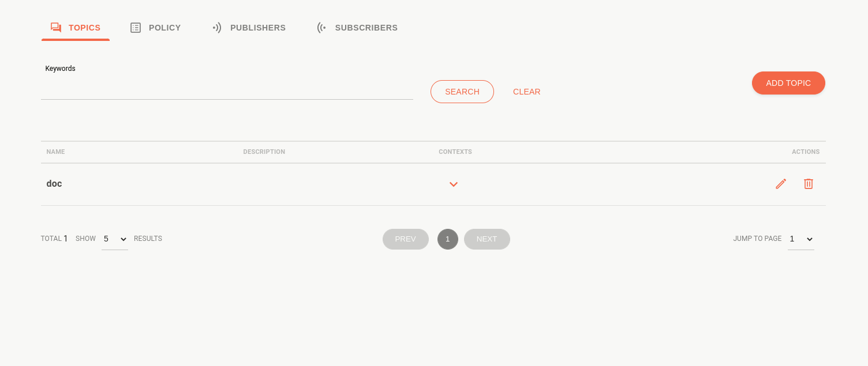The image size is (868, 366).
Task: Select page 1 in the pagination controls
Action: point(447,239)
